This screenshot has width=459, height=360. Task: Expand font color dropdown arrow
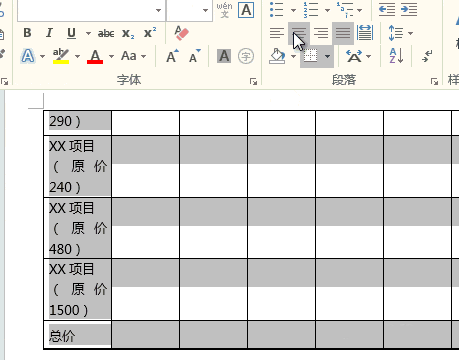click(x=112, y=56)
